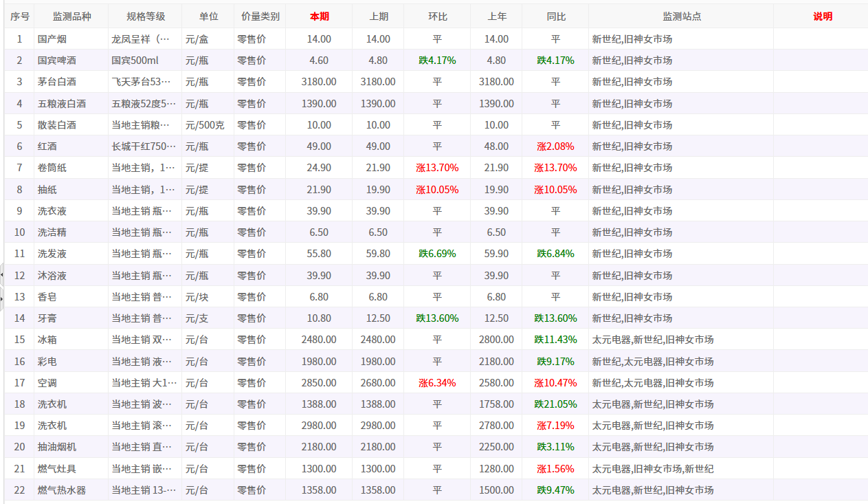The height and width of the screenshot is (504, 868).
Task: Select the 抽纸 product cell
Action: coord(71,190)
